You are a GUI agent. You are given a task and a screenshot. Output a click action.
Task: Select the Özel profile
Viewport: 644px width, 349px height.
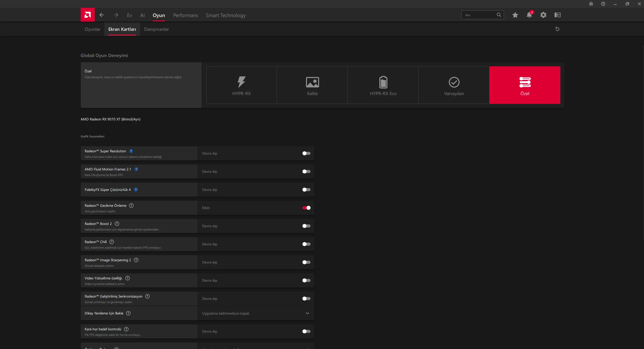click(525, 85)
